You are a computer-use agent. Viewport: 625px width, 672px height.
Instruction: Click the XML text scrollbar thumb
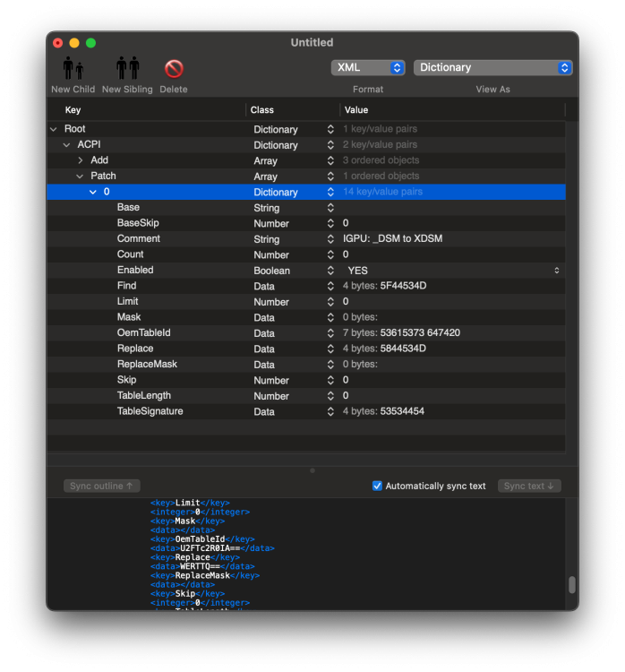coord(572,585)
